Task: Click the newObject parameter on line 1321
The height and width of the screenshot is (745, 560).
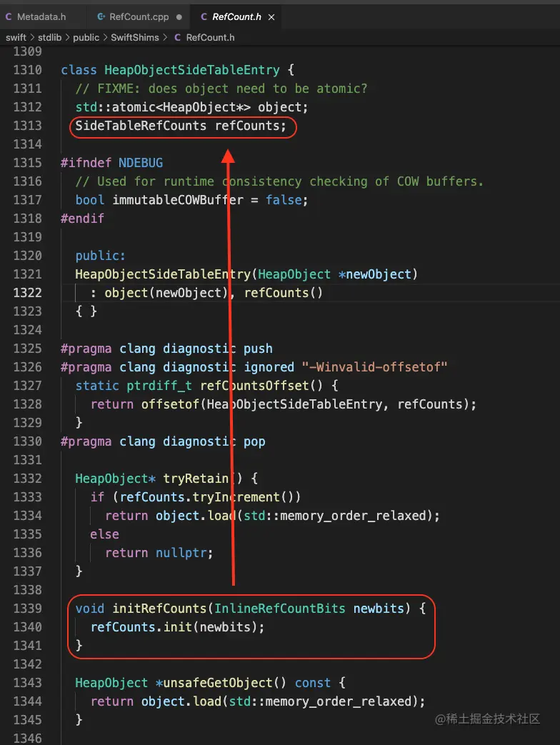Action: pos(378,274)
